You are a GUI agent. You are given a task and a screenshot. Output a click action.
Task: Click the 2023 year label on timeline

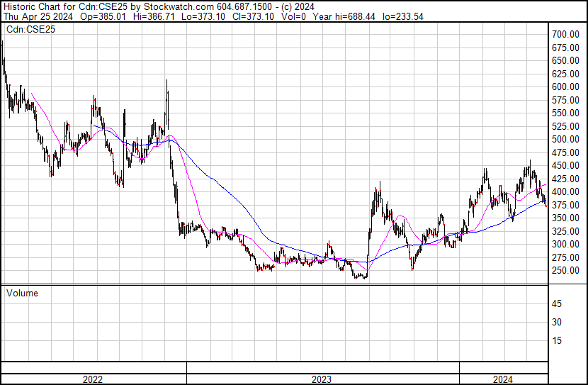pyautogui.click(x=322, y=379)
